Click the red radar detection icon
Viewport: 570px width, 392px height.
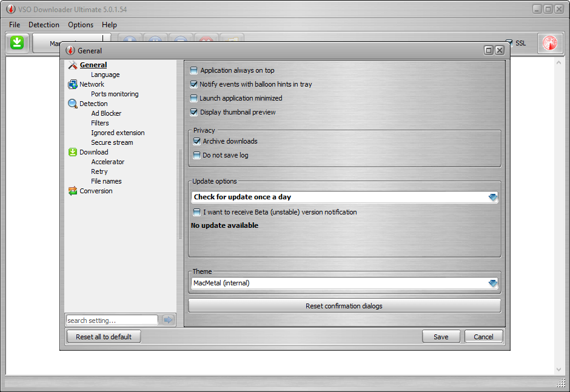tap(551, 43)
